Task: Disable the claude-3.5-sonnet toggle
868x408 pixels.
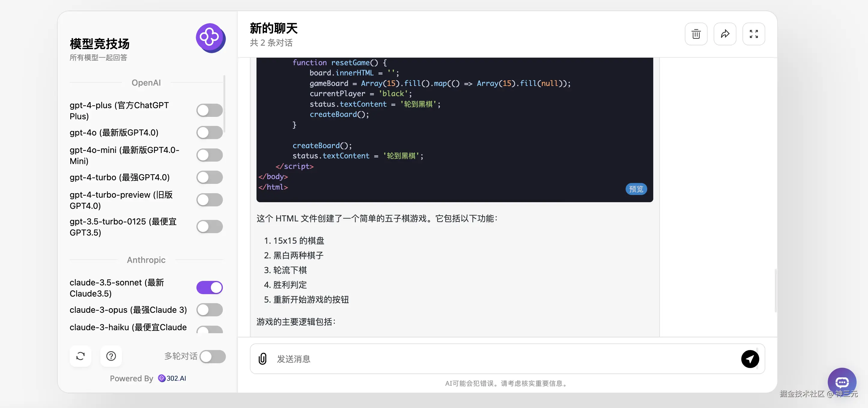Action: coord(209,288)
